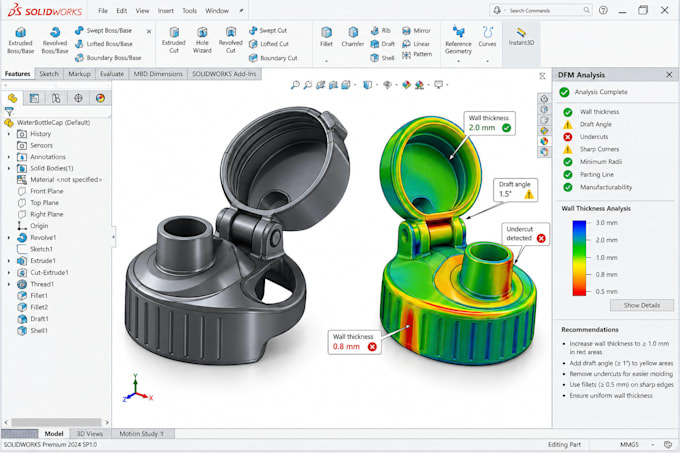Open the PropertyManager tab

point(34,98)
